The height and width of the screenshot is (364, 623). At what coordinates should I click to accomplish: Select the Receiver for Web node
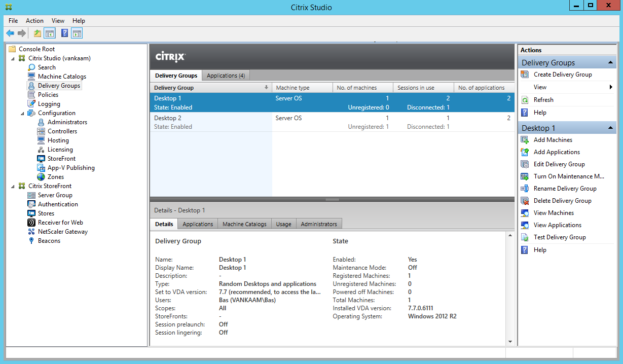pyautogui.click(x=60, y=223)
